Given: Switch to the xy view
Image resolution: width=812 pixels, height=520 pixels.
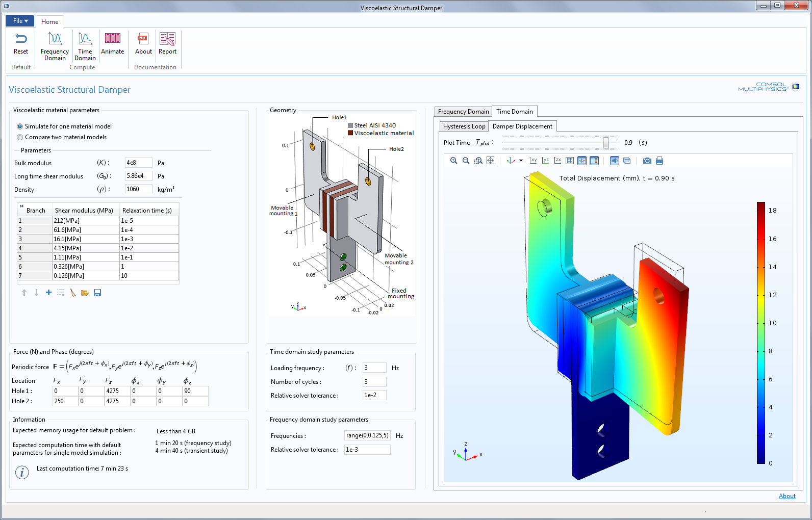Looking at the screenshot, I should pyautogui.click(x=533, y=161).
